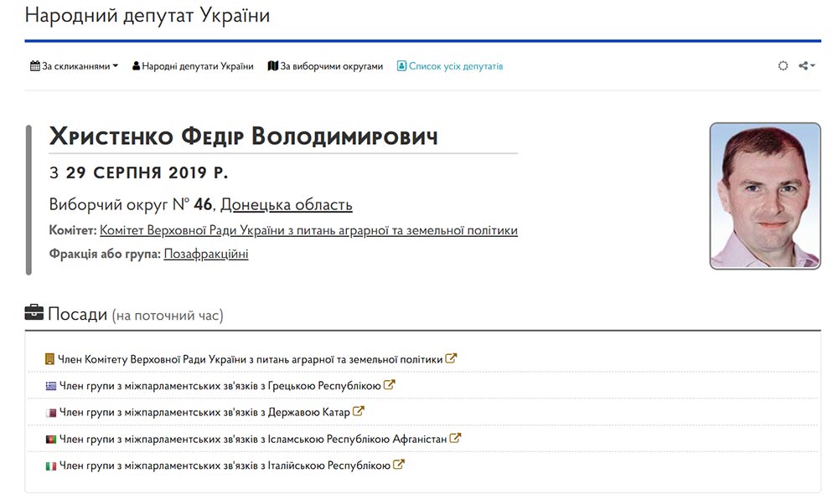
Task: Click the external link icon after Державою Катар
Action: (x=359, y=412)
